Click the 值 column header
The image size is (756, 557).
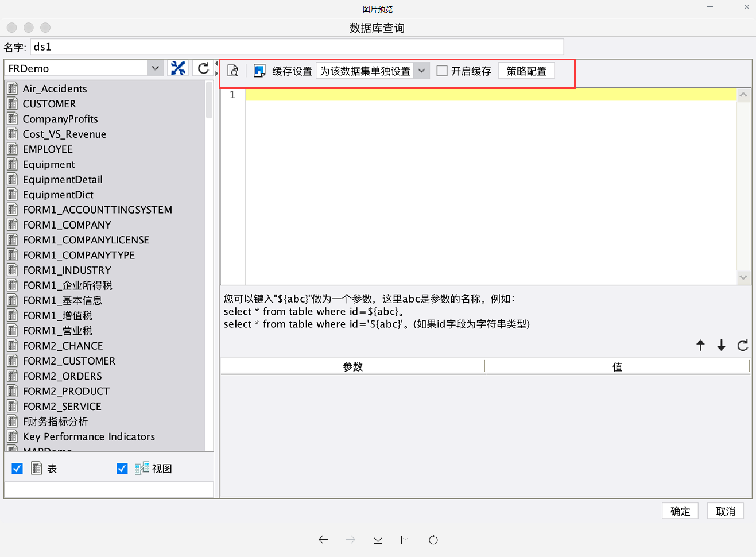[617, 366]
